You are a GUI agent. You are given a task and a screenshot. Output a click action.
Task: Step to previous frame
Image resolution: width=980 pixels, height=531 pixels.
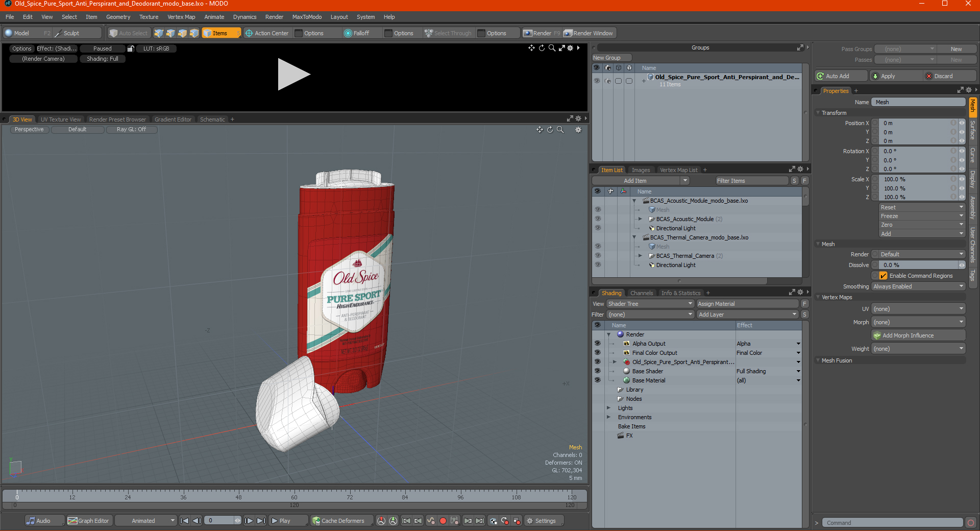point(197,521)
